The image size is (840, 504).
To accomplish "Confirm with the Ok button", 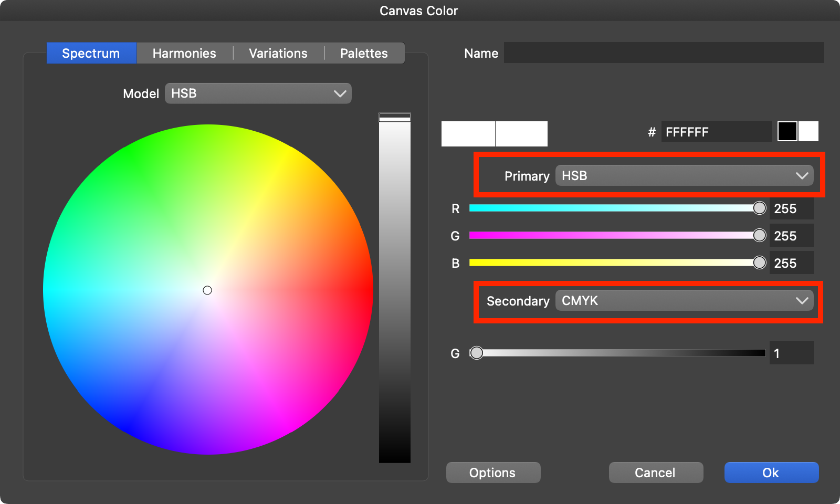I will click(771, 472).
